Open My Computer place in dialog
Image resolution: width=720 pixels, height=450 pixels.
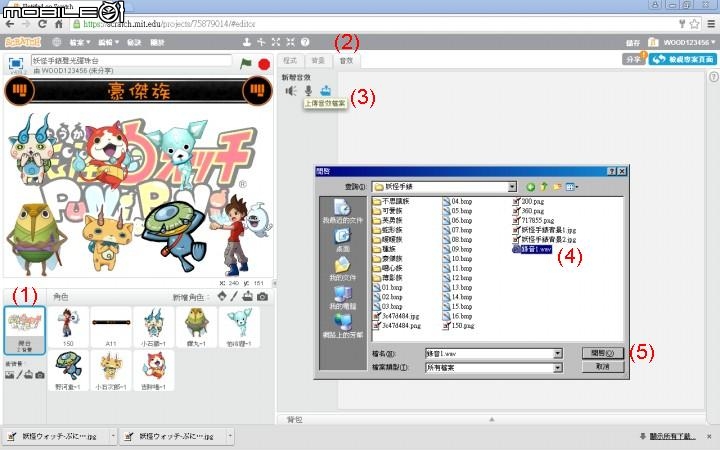tap(343, 298)
